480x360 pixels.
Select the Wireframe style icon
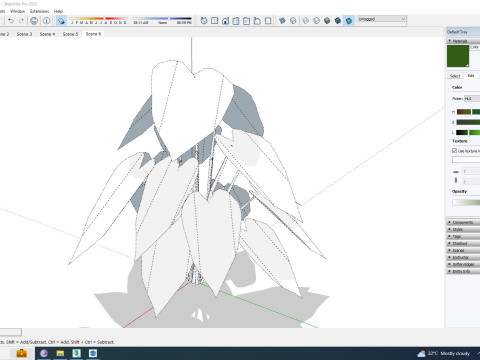(x=305, y=21)
